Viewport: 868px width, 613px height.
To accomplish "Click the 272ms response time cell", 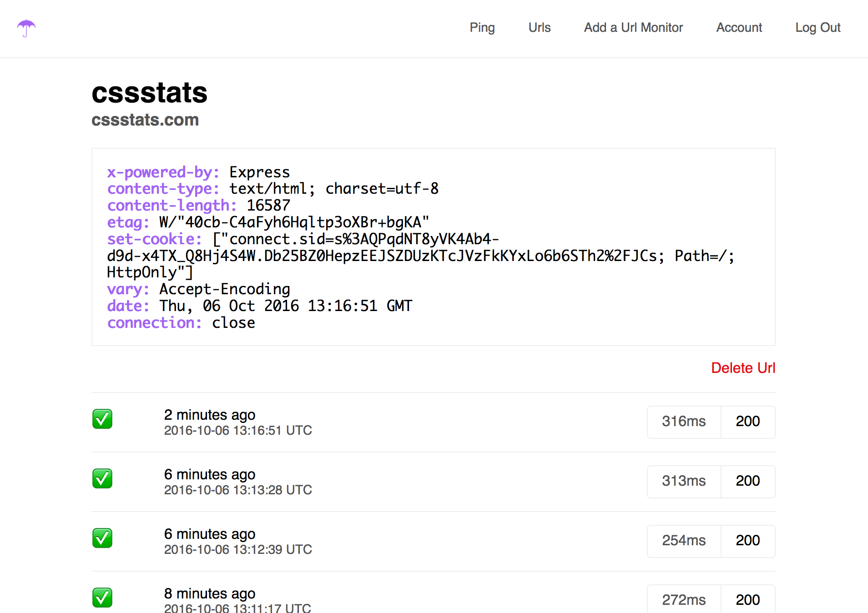I will click(684, 599).
